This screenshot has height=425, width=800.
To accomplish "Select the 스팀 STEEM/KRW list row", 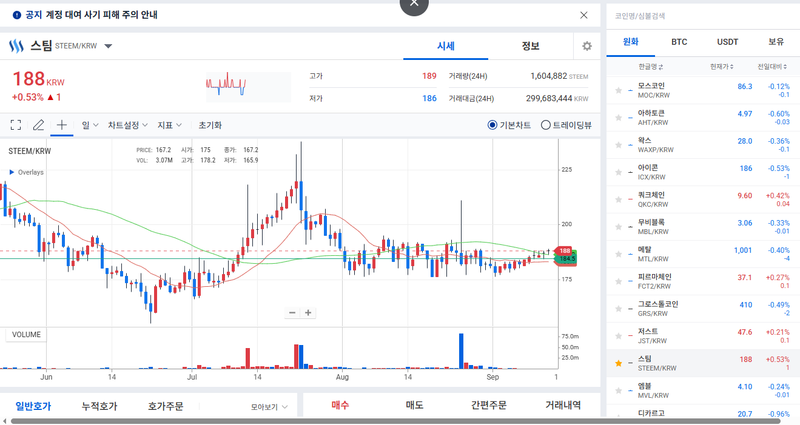I will point(703,363).
